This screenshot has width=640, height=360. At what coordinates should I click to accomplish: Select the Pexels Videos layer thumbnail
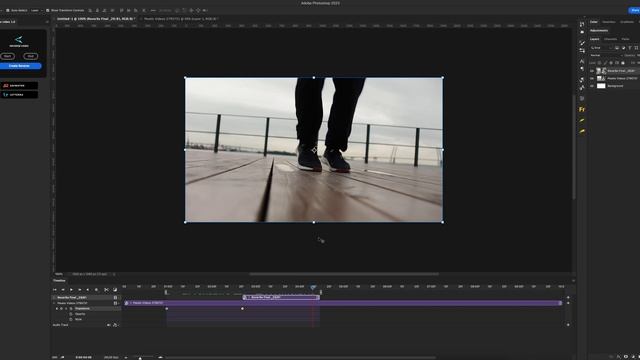(601, 78)
